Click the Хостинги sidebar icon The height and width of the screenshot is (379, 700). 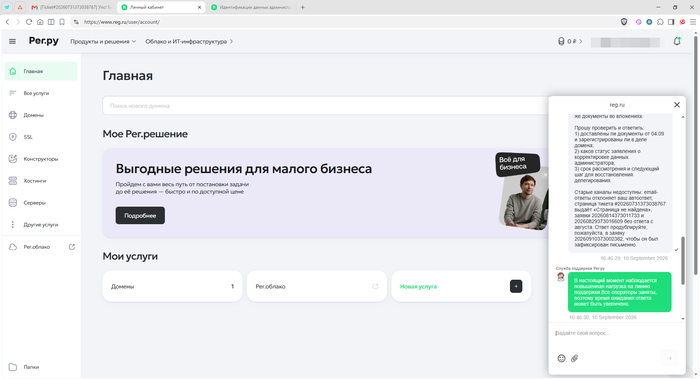(x=13, y=181)
